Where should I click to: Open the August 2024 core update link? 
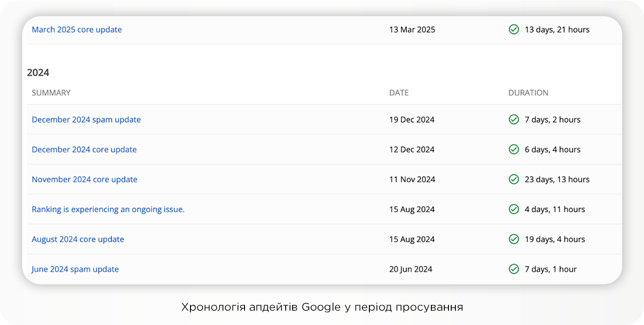[78, 239]
